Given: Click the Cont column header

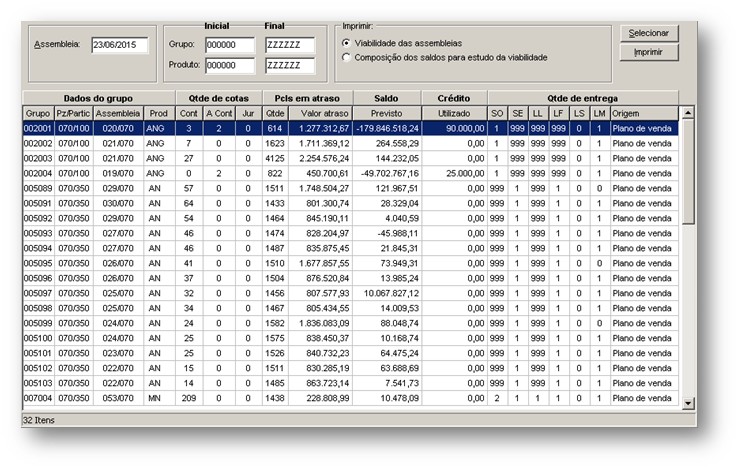Looking at the screenshot, I should tap(189, 113).
